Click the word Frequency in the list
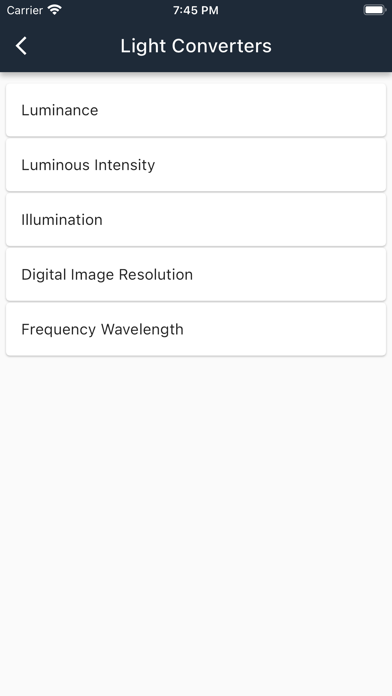Image resolution: width=392 pixels, height=696 pixels. pyautogui.click(x=59, y=330)
